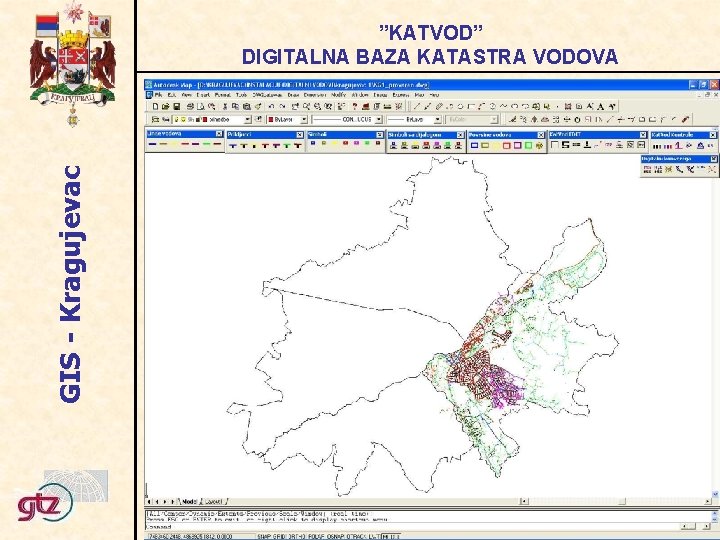
Task: Open the Draw menu
Action: (293, 95)
